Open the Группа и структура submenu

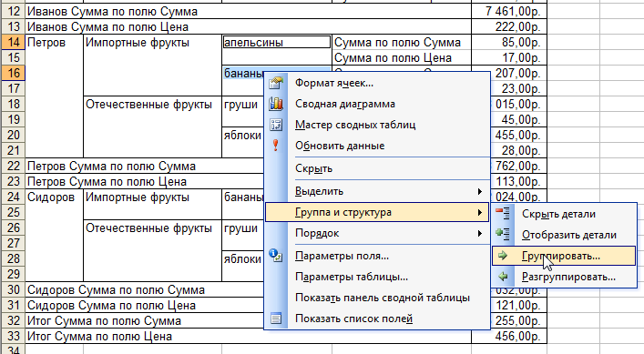pyautogui.click(x=377, y=212)
